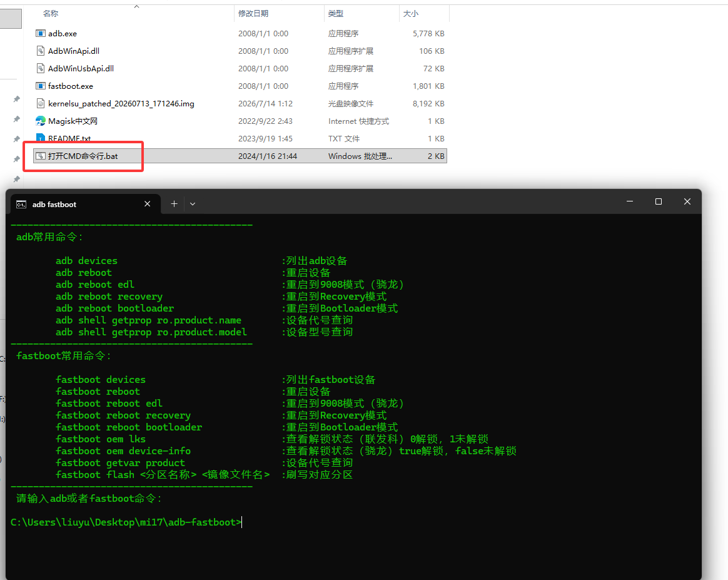
Task: Minimize the adb fastboot terminal window
Action: coord(630,201)
